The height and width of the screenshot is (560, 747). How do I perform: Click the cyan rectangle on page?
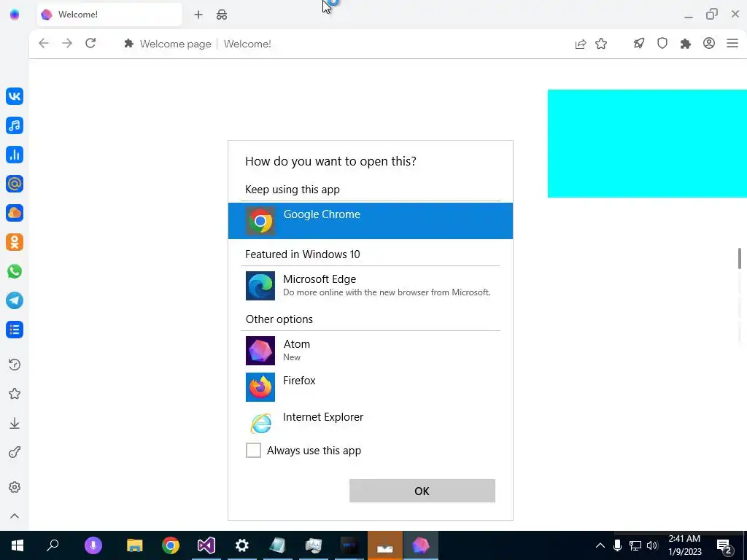point(647,144)
